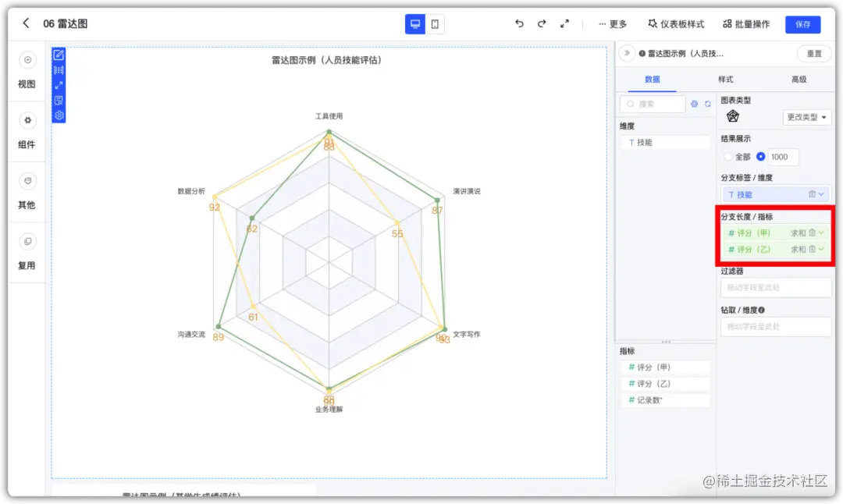The image size is (843, 504).
Task: Click the 重置 button in right panel
Action: [x=813, y=54]
